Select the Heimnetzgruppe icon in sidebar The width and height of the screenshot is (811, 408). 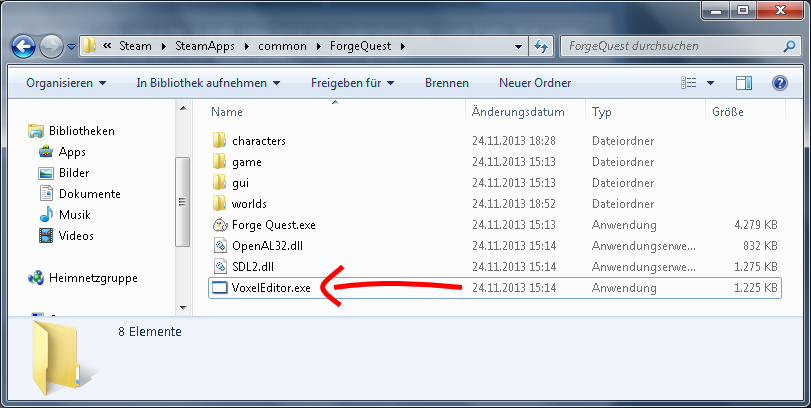[x=36, y=278]
